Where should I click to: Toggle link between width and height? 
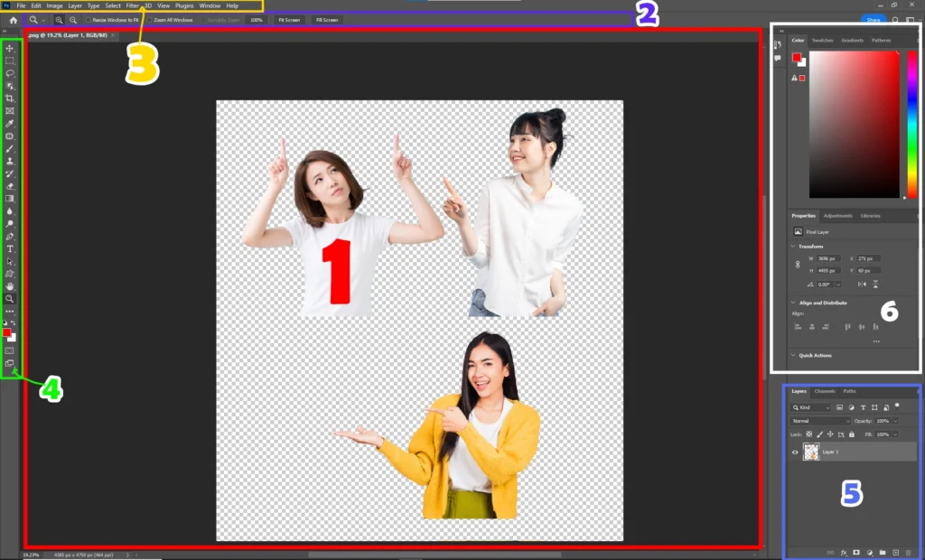[x=798, y=265]
